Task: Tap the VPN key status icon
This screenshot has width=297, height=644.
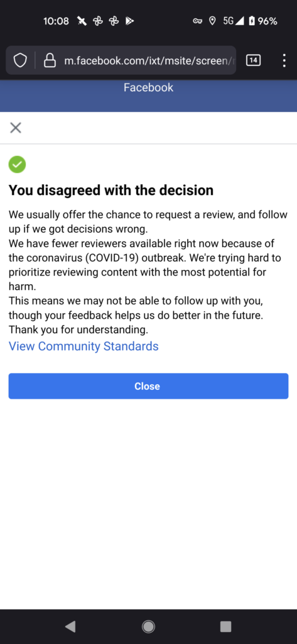Action: 197,21
